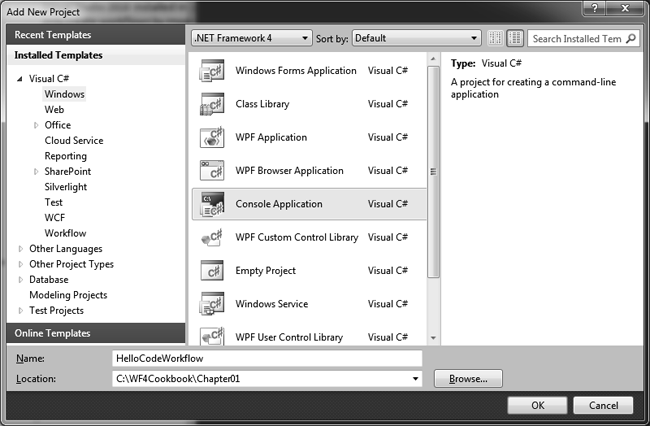The width and height of the screenshot is (650, 426).
Task: Expand the Database node
Action: (x=20, y=280)
